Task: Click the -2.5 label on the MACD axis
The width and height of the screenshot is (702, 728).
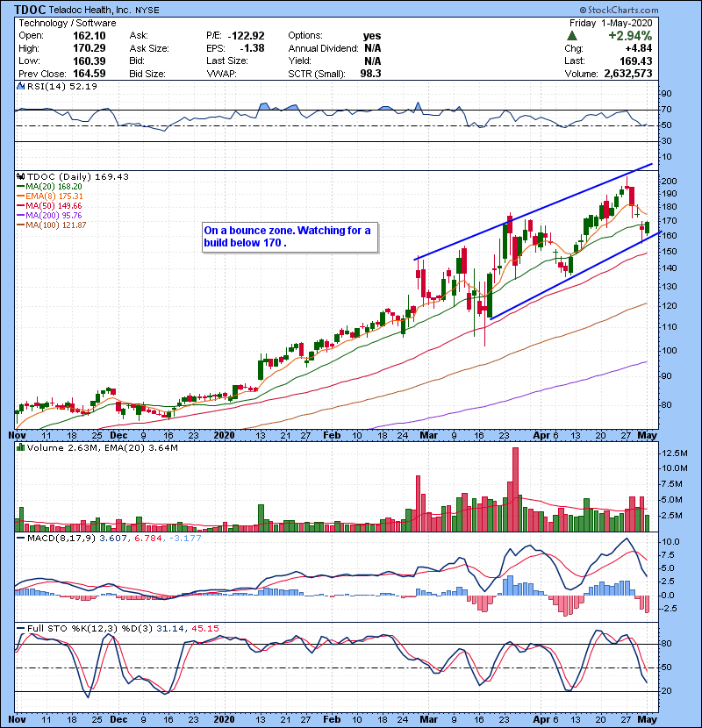Action: point(669,608)
